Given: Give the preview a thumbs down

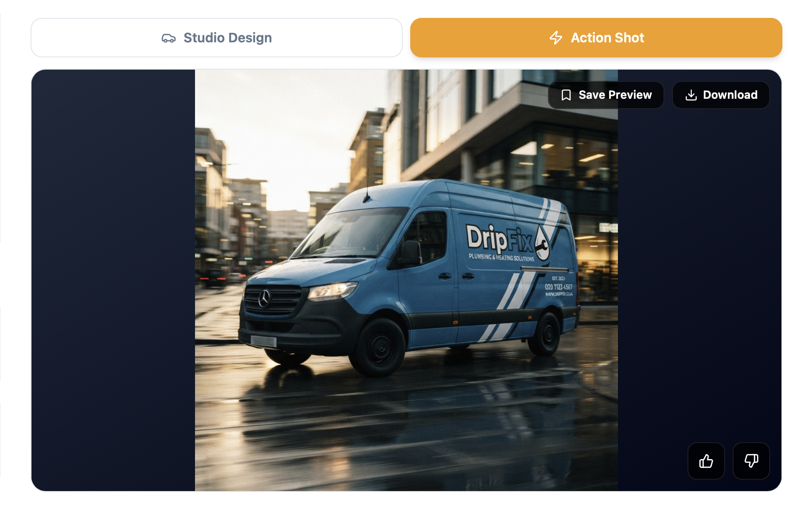Looking at the screenshot, I should point(751,461).
